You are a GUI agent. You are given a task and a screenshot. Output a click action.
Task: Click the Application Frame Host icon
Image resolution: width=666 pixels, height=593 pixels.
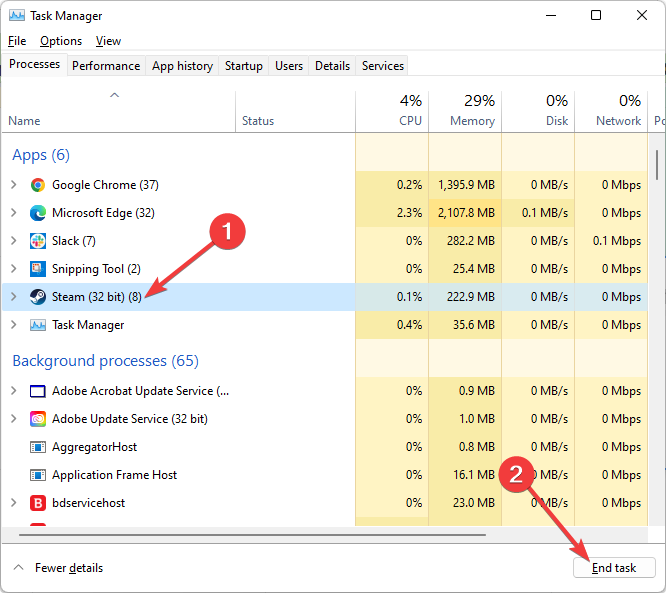pyautogui.click(x=38, y=475)
